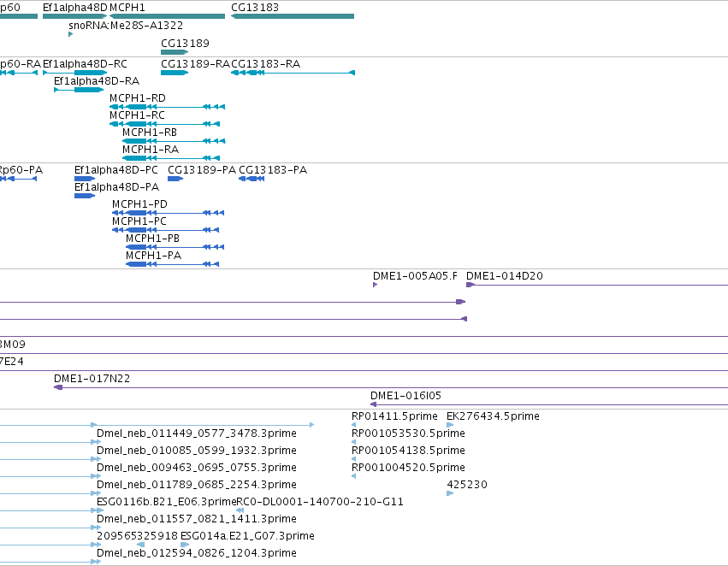Click the MCPH1-PB protein label
Image resolution: width=728 pixels, height=566 pixels.
[x=153, y=239]
